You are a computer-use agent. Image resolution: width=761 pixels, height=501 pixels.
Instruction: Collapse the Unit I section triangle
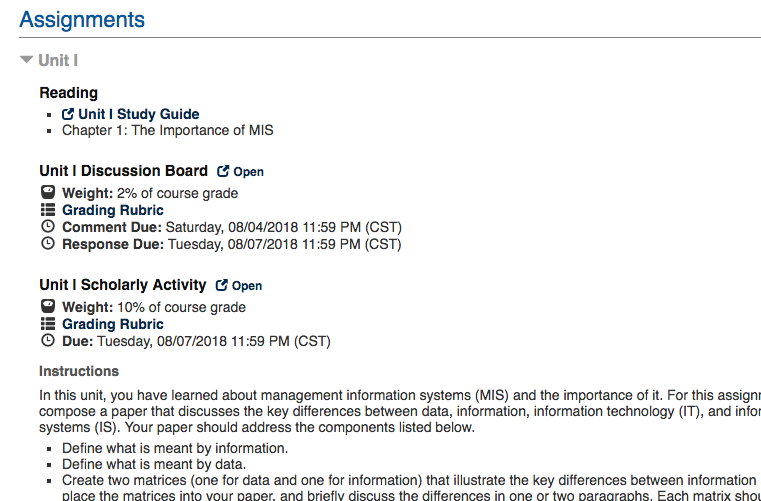click(x=26, y=60)
